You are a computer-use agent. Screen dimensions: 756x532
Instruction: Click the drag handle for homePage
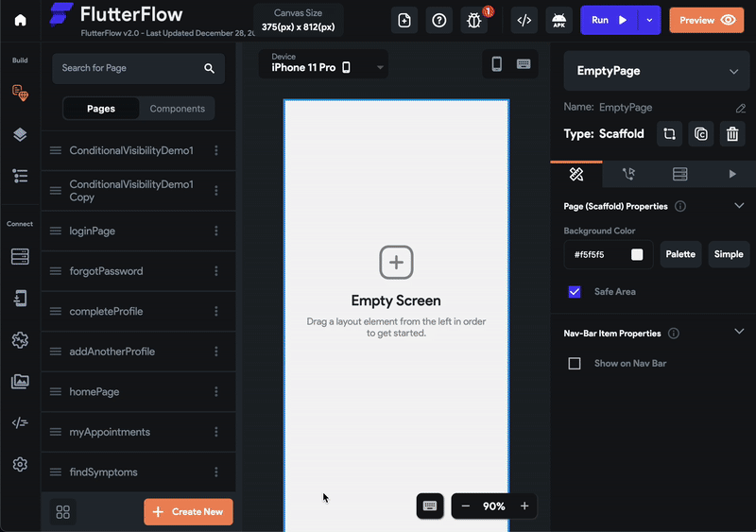[x=56, y=391]
